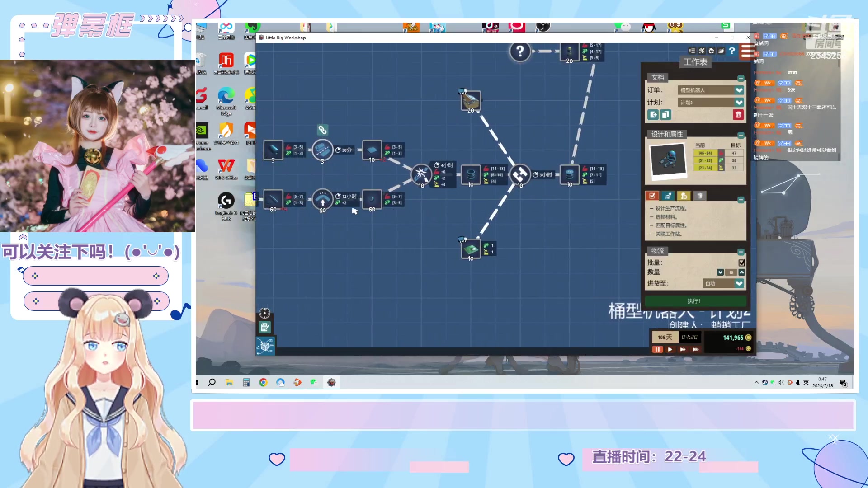Click the 匹配目标属性 checklist item
This screenshot has height=488, width=868.
pyautogui.click(x=671, y=225)
